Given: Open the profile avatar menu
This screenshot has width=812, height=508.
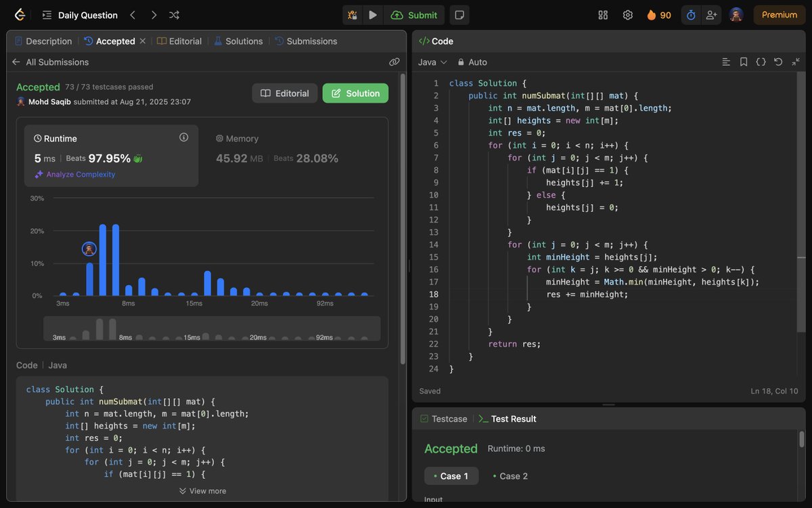Looking at the screenshot, I should click(x=736, y=15).
